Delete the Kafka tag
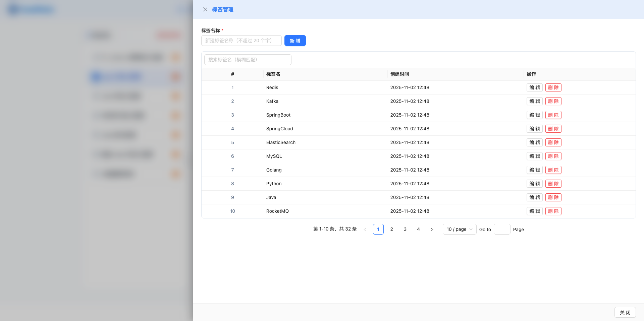 click(553, 101)
